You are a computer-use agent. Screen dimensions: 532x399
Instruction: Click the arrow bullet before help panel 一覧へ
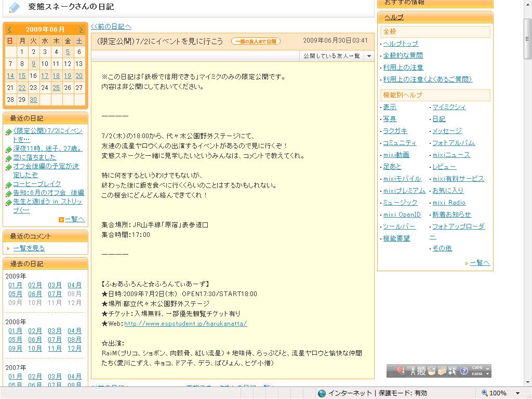click(x=467, y=263)
